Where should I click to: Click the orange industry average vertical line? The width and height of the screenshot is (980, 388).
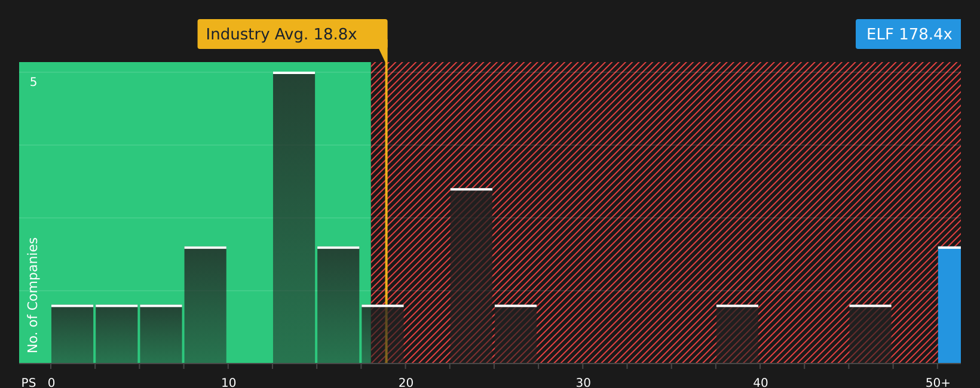click(386, 212)
